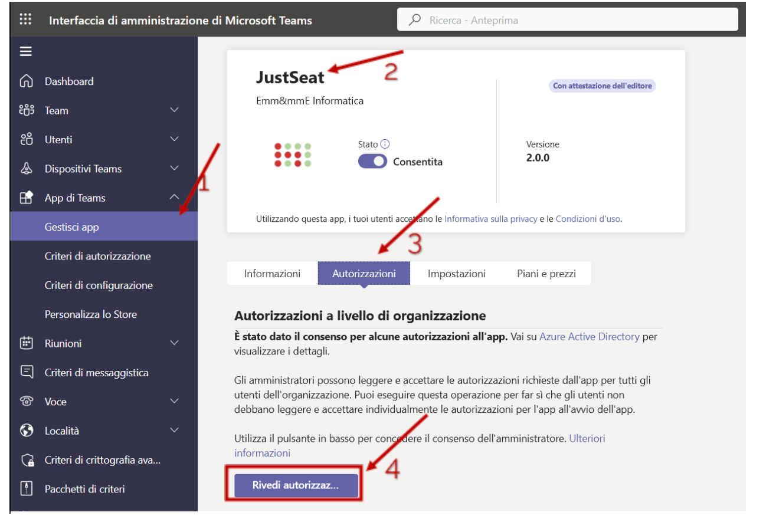Expand the Riunioni section chevron

[x=174, y=343]
